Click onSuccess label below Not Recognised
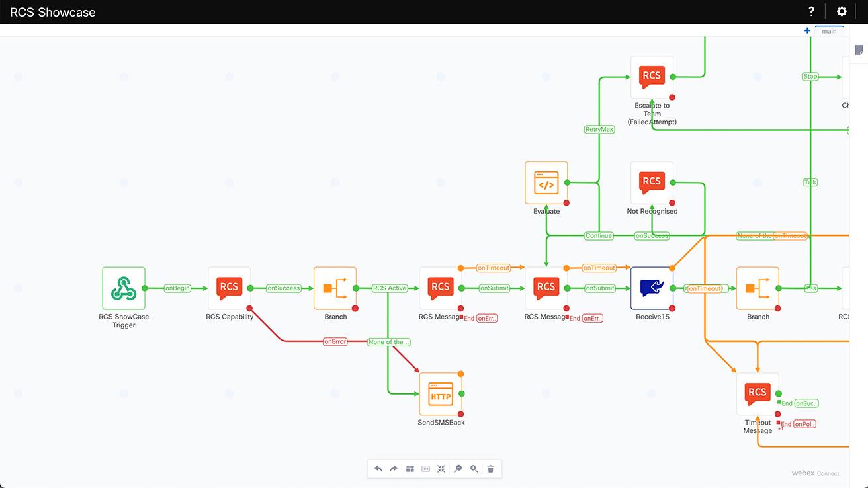This screenshot has height=488, width=868. (652, 236)
